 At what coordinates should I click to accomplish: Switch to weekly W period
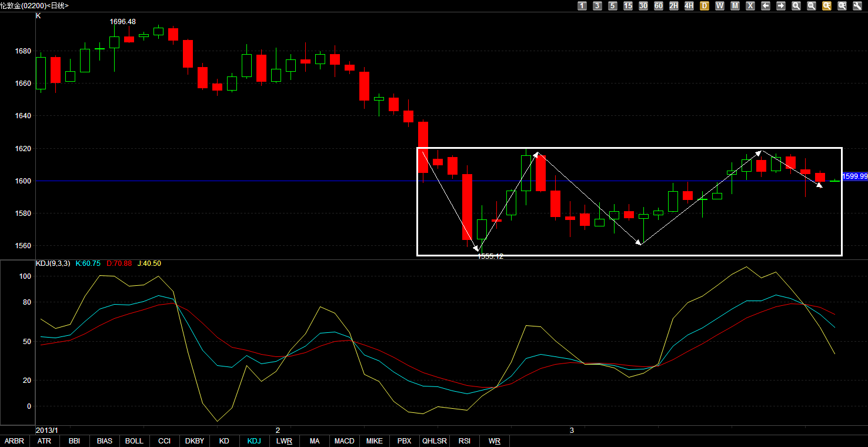[x=720, y=5]
